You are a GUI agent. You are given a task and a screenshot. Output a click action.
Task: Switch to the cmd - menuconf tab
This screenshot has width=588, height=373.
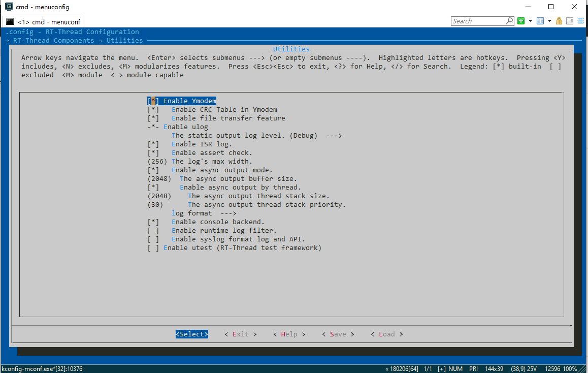(48, 21)
